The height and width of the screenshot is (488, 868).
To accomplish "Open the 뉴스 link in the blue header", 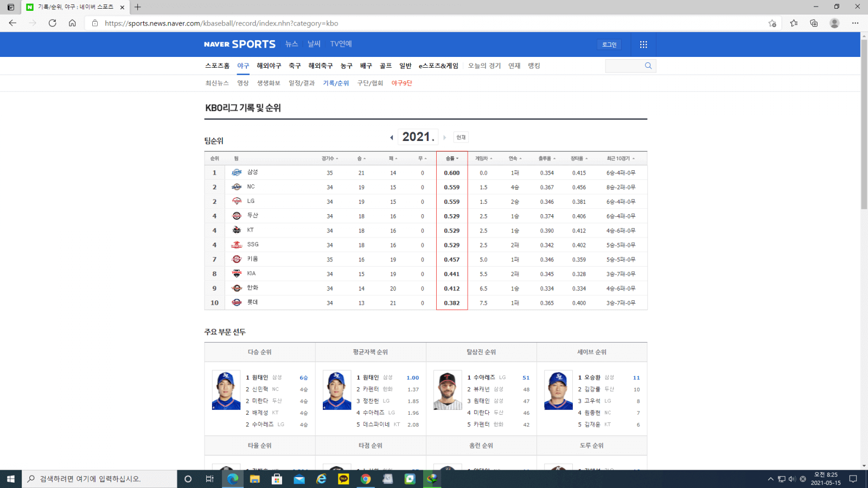I will pyautogui.click(x=292, y=44).
